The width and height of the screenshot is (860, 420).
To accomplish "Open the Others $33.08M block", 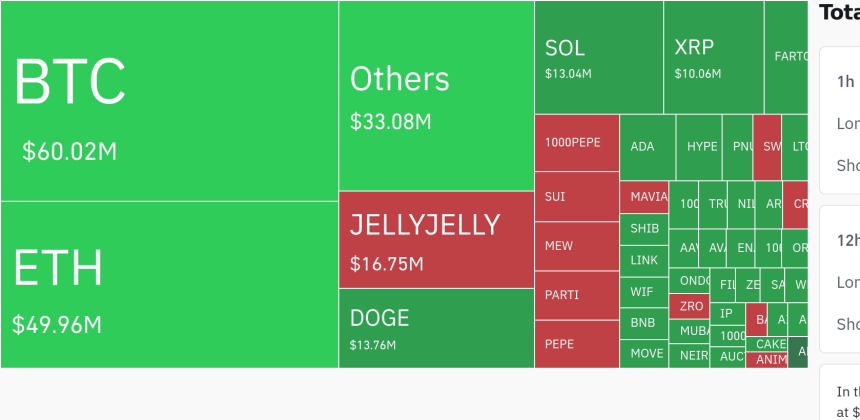I will coord(436,96).
